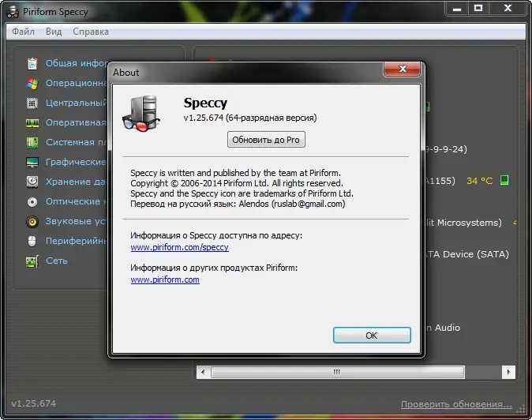Minimize the Piriform Speccy window

[457, 8]
